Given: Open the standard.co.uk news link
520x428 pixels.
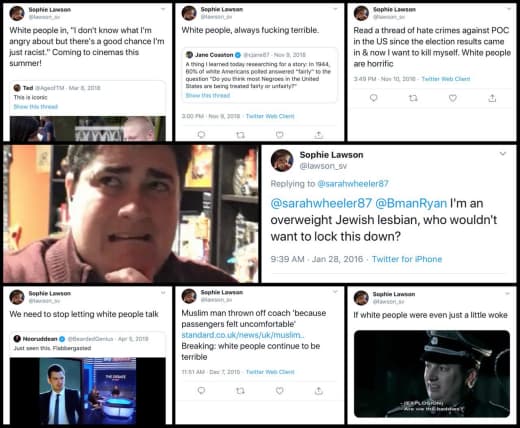Looking at the screenshot, I should tap(243, 335).
